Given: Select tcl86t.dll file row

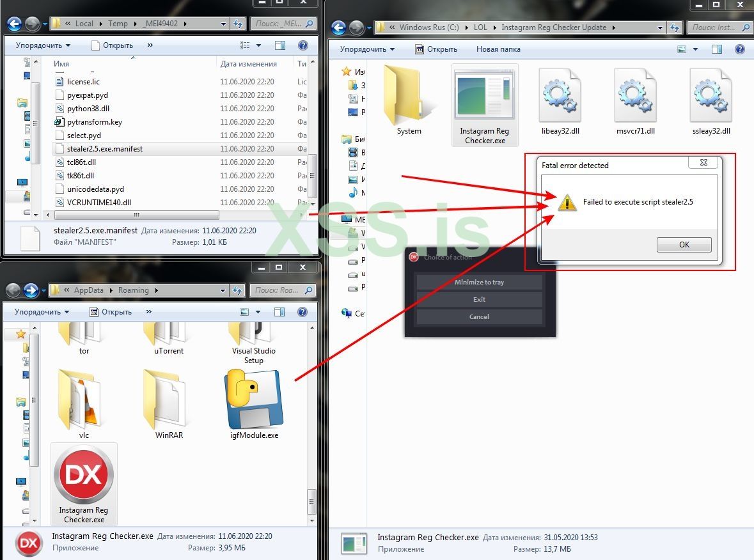Looking at the screenshot, I should click(x=180, y=162).
